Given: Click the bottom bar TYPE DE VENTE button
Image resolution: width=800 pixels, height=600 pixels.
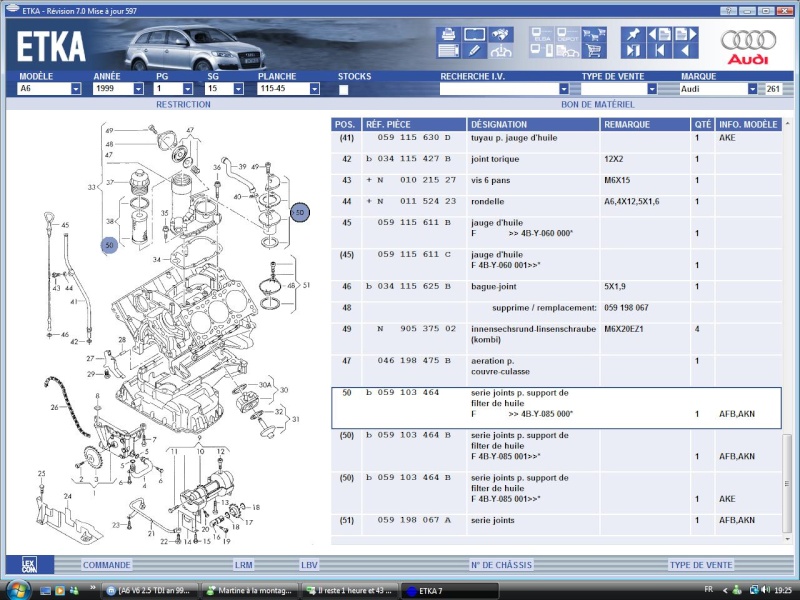Looking at the screenshot, I should [x=701, y=565].
